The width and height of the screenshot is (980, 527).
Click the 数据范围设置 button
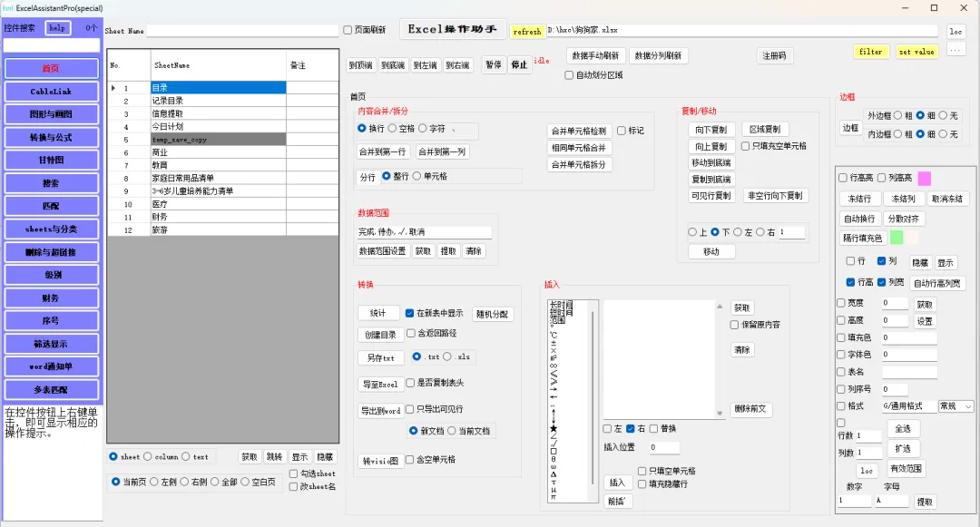(x=383, y=251)
